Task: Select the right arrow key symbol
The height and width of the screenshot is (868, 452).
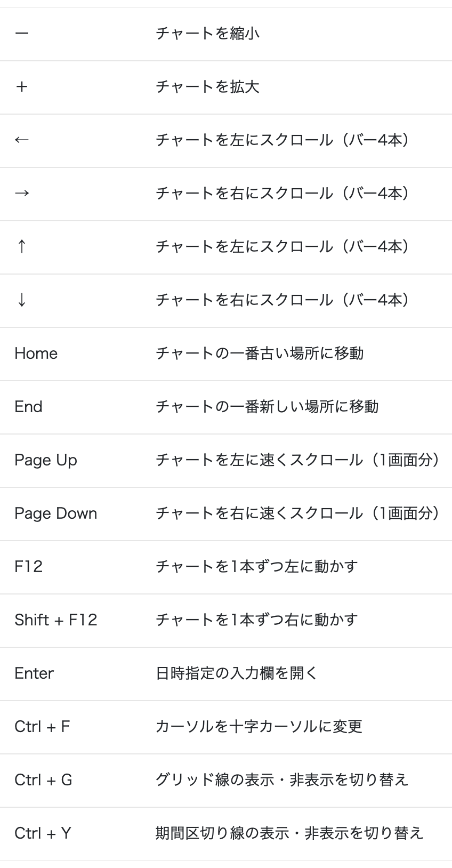Action: point(22,194)
